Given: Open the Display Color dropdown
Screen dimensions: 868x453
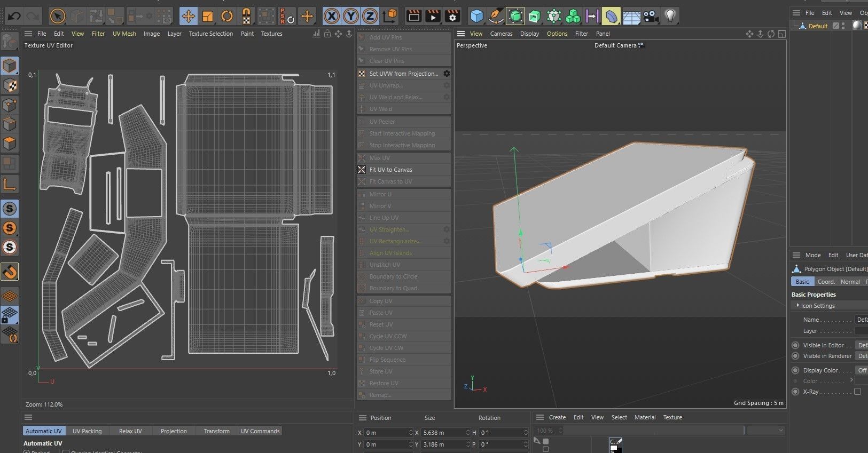Looking at the screenshot, I should [861, 370].
